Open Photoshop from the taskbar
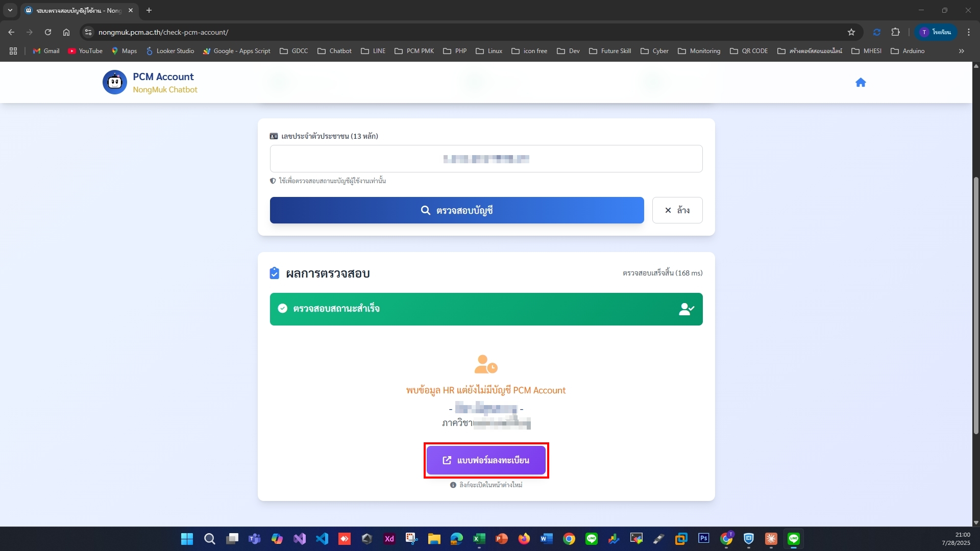The image size is (980, 551). pyautogui.click(x=703, y=539)
